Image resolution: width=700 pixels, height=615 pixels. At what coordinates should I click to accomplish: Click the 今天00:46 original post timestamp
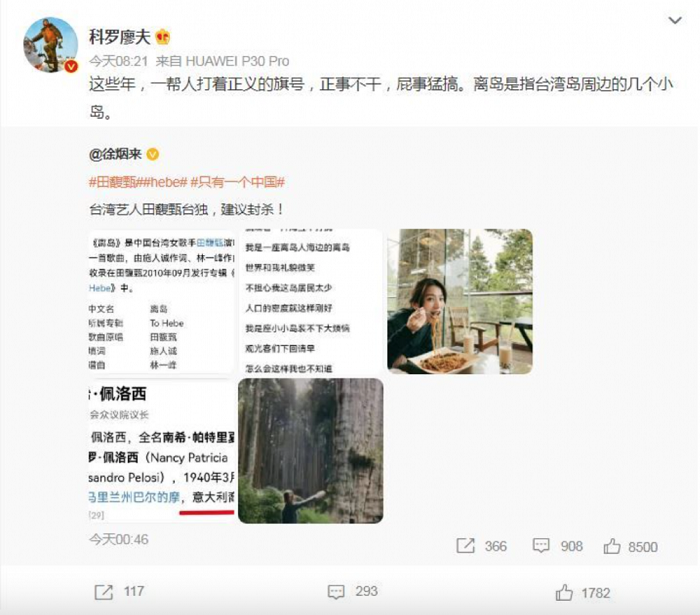click(119, 540)
